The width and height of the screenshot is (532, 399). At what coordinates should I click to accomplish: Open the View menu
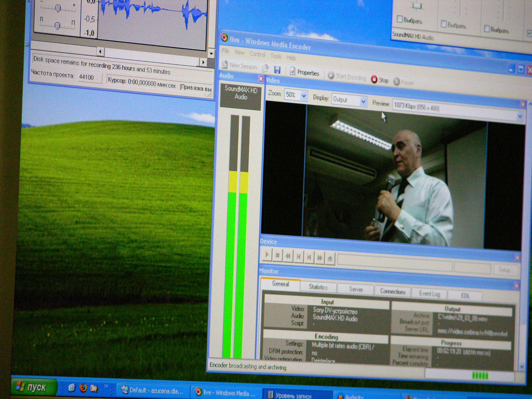click(239, 52)
